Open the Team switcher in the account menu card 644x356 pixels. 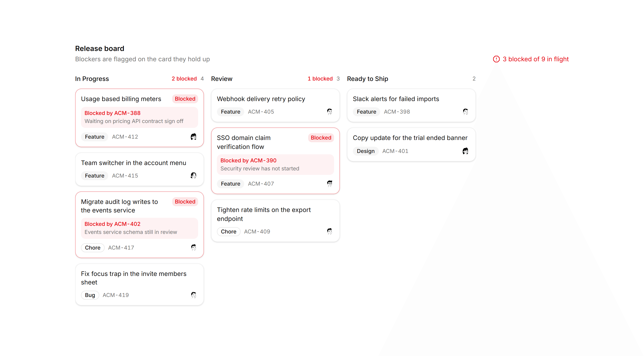click(139, 169)
